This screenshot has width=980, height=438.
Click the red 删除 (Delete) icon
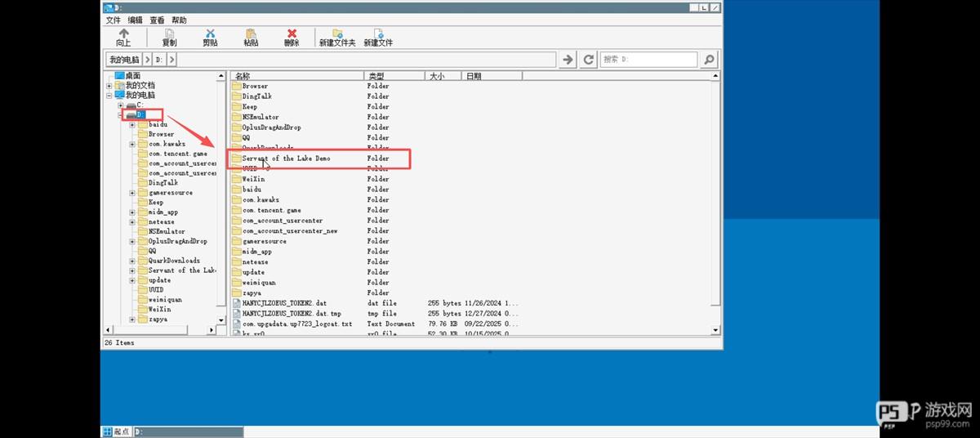coord(292,37)
